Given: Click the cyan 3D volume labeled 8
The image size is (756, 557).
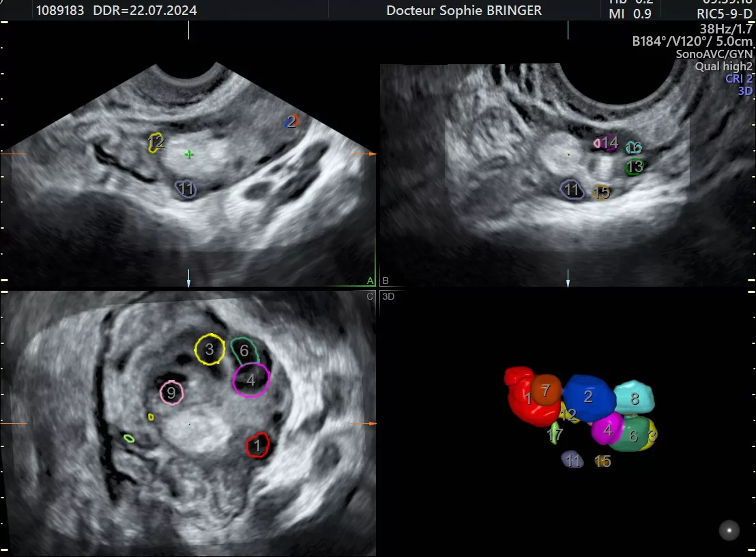Looking at the screenshot, I should click(635, 398).
